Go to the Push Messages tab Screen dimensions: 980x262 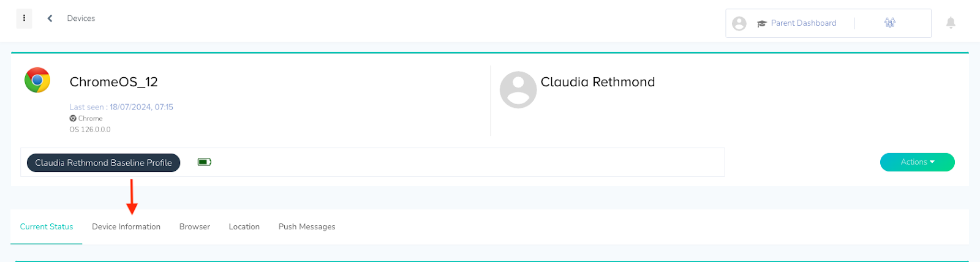[x=307, y=226]
